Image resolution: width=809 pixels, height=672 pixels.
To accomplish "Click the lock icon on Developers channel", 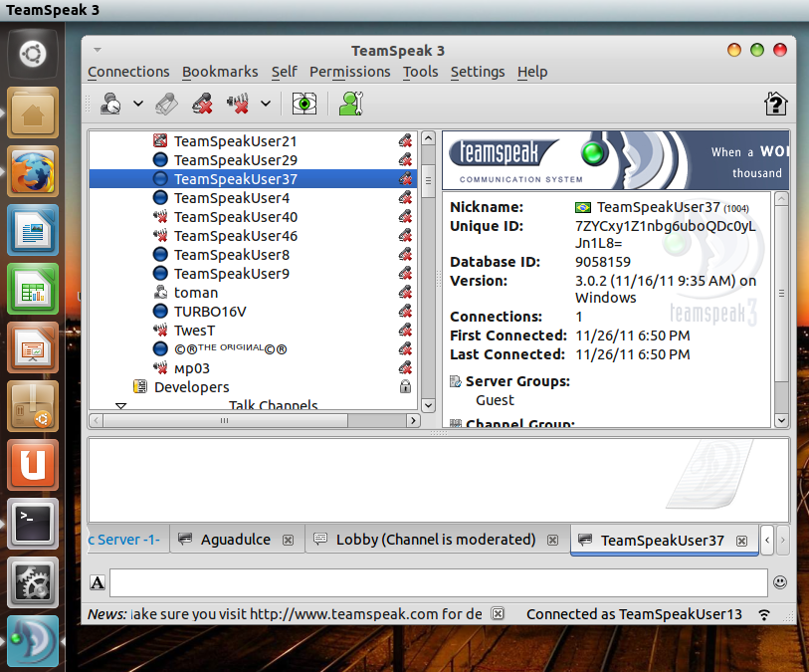I will click(x=405, y=386).
